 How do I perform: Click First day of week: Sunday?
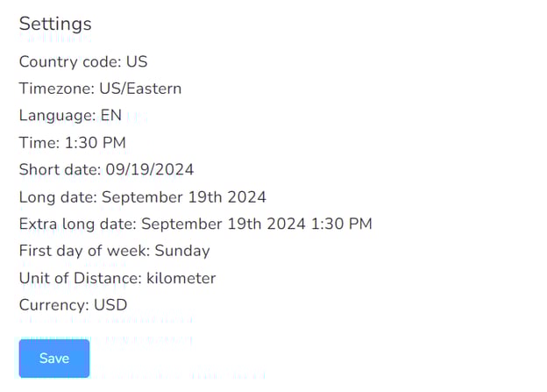pyautogui.click(x=114, y=251)
